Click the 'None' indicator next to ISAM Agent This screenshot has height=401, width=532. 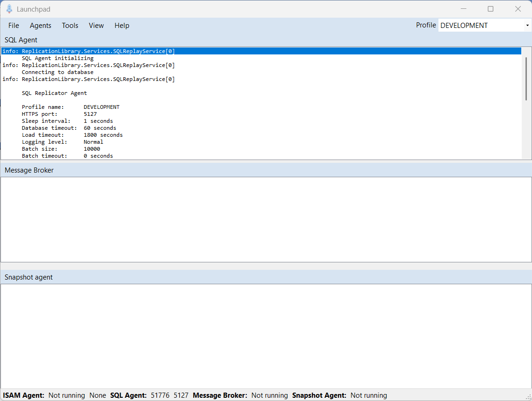[98, 395]
